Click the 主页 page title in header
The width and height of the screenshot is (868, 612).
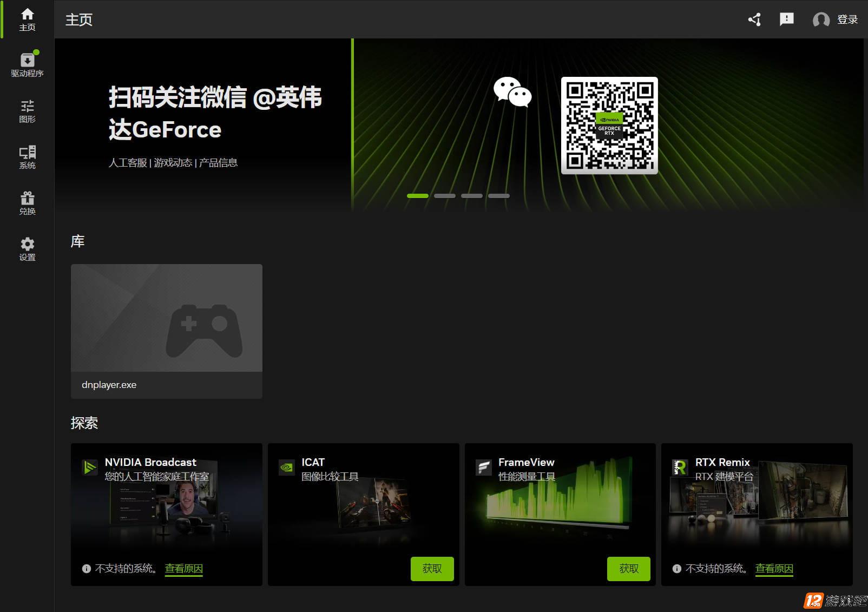79,19
